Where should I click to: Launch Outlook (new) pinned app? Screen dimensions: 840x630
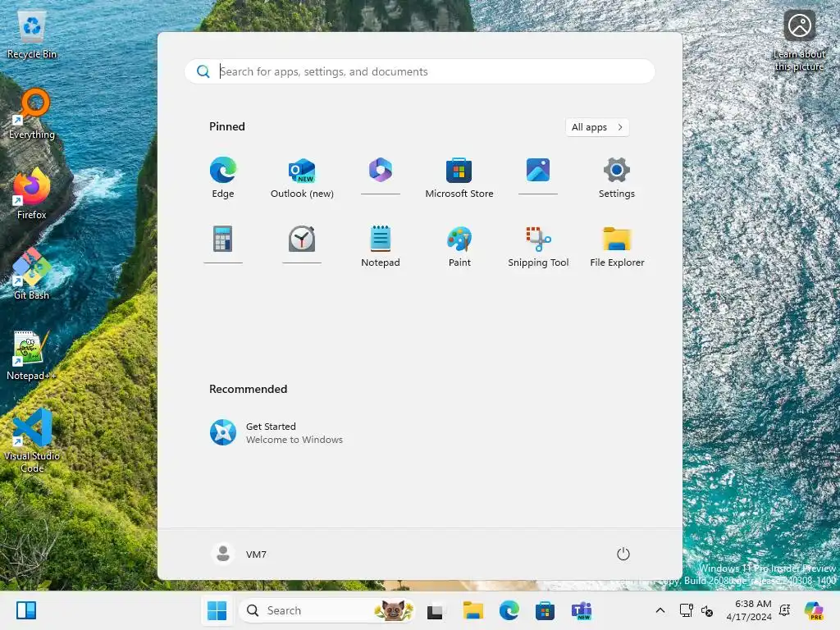tap(302, 178)
